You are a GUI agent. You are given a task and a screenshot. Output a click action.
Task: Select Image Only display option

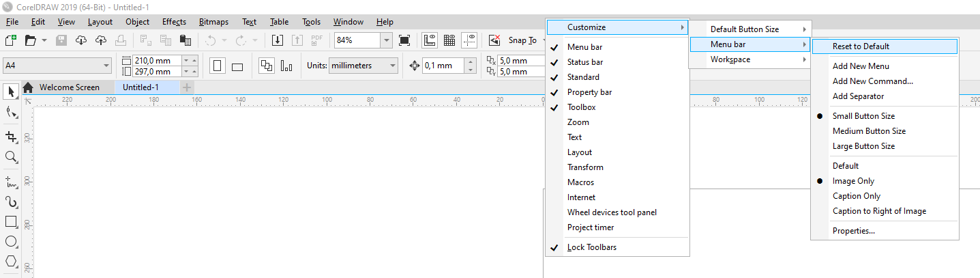point(885,181)
